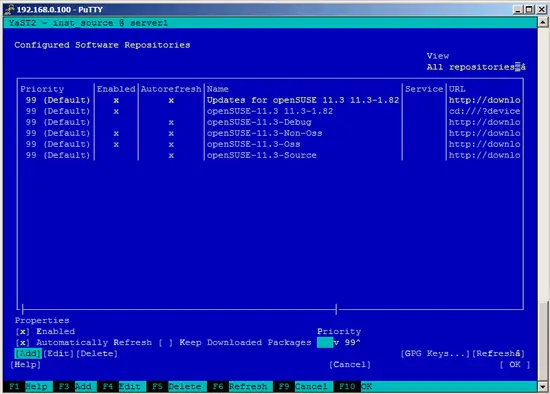Open the All repositories view dropdown
The image size is (550, 394).
click(x=476, y=67)
